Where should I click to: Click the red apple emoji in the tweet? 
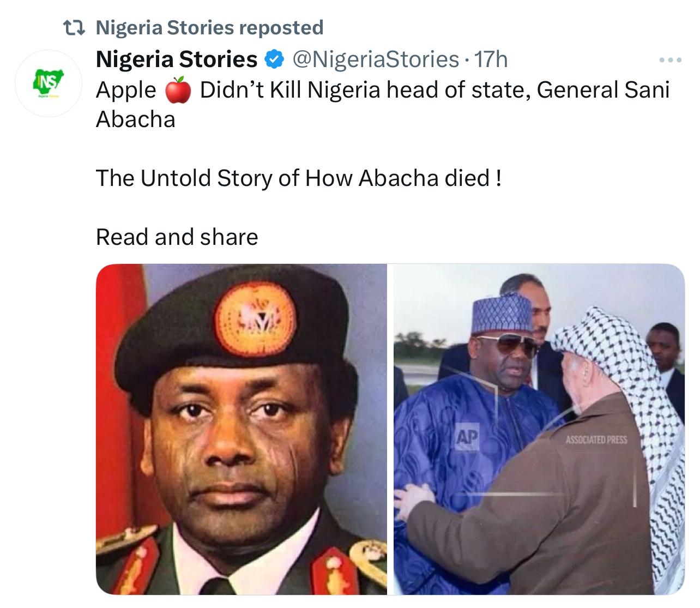pyautogui.click(x=177, y=91)
